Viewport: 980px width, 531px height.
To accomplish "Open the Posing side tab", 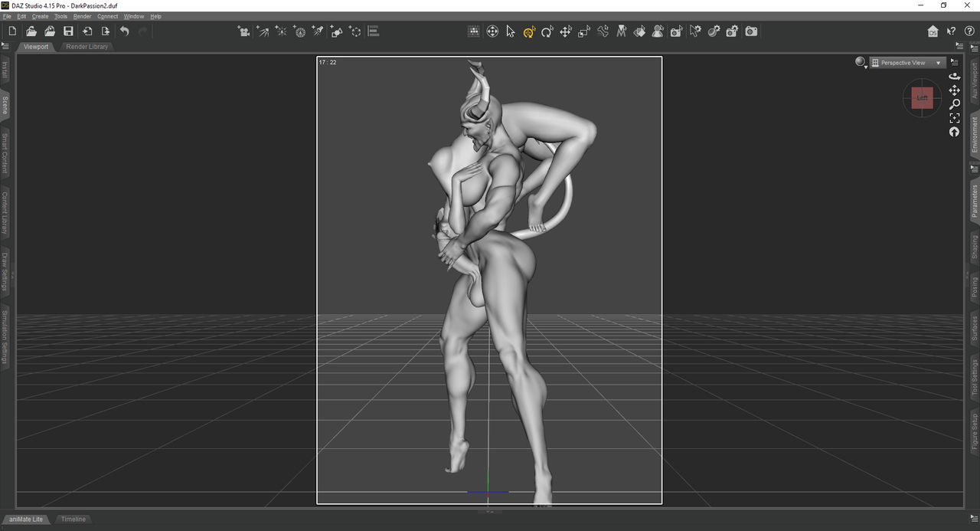I will (975, 287).
